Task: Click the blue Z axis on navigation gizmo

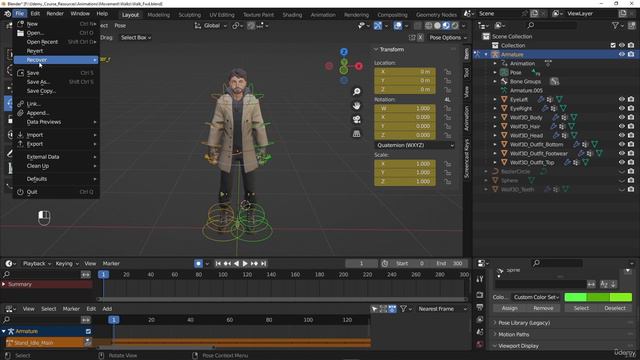Action: pos(344,52)
